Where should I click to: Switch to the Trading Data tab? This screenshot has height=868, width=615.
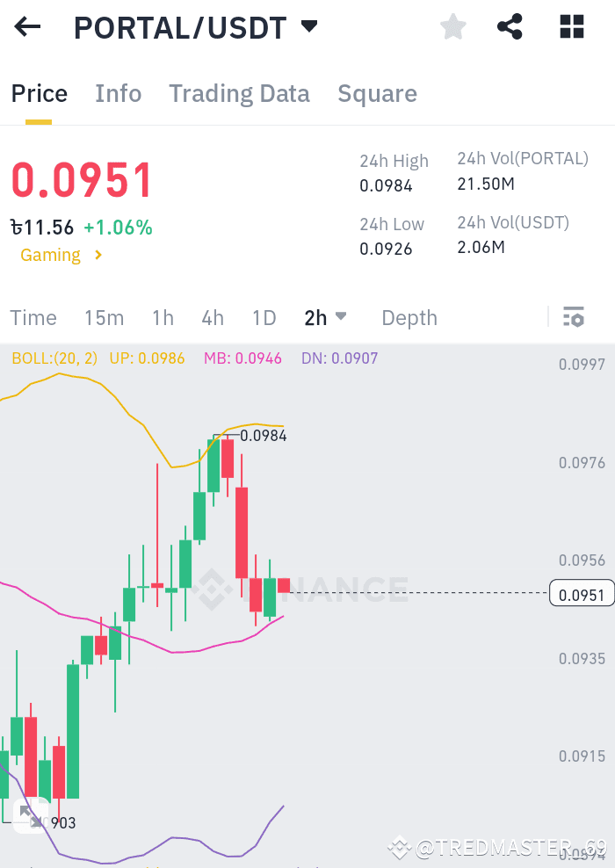239,93
